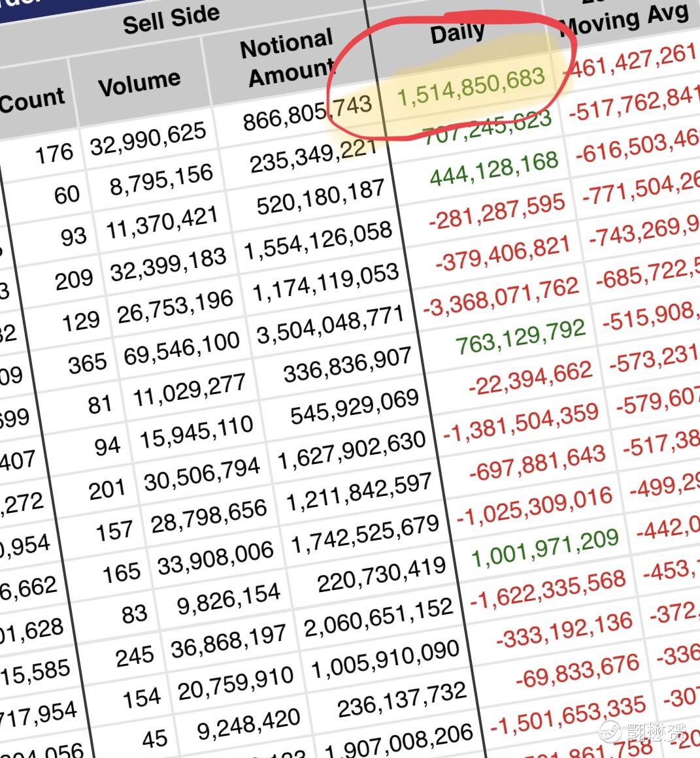Select volume cell 30,506,794

coord(202,474)
